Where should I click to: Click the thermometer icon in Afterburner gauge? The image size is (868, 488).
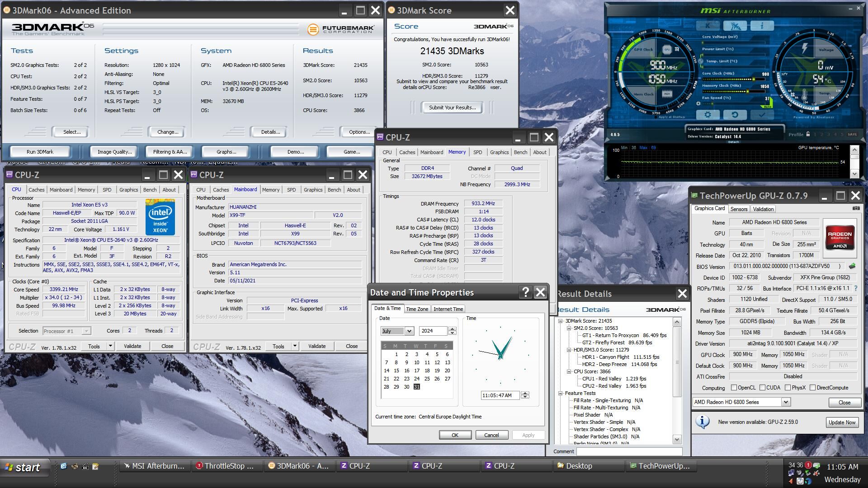click(804, 95)
